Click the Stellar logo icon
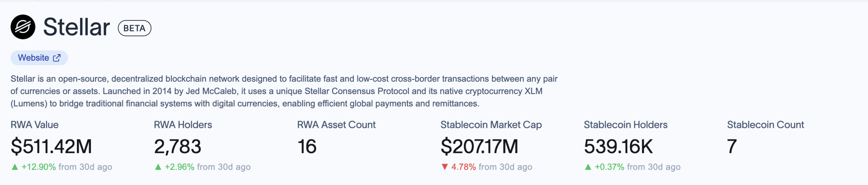This screenshot has height=185, width=868. [x=23, y=27]
